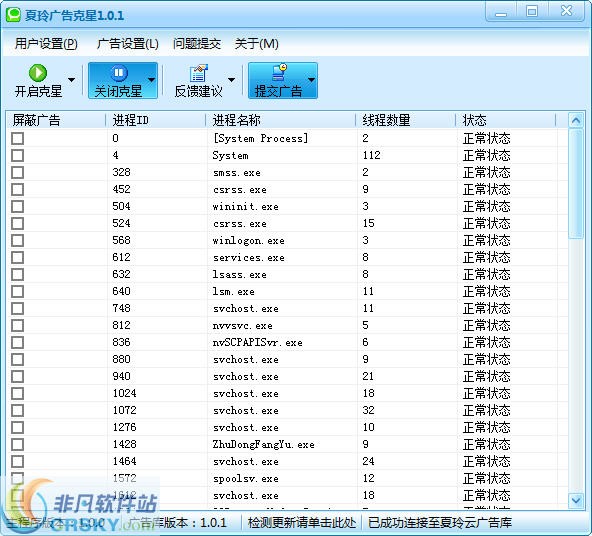Screen dimensions: 592x536
Task: Click the app logo in title bar
Action: click(x=13, y=15)
